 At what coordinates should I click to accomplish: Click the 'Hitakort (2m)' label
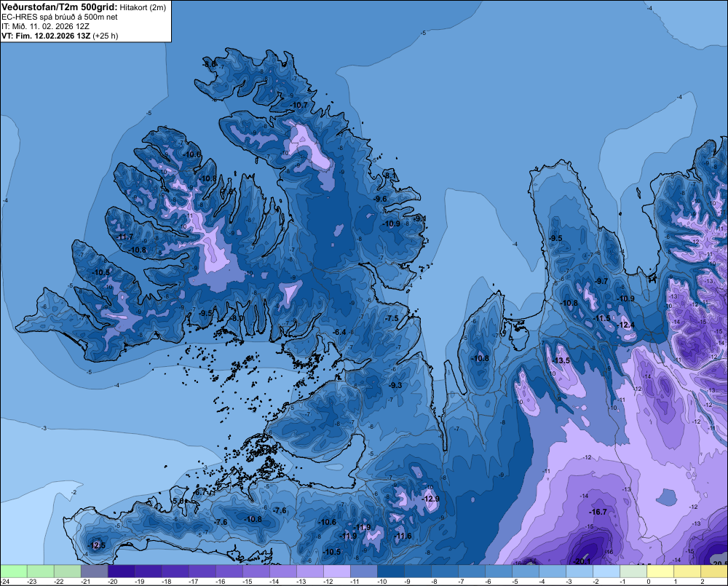(143, 7)
